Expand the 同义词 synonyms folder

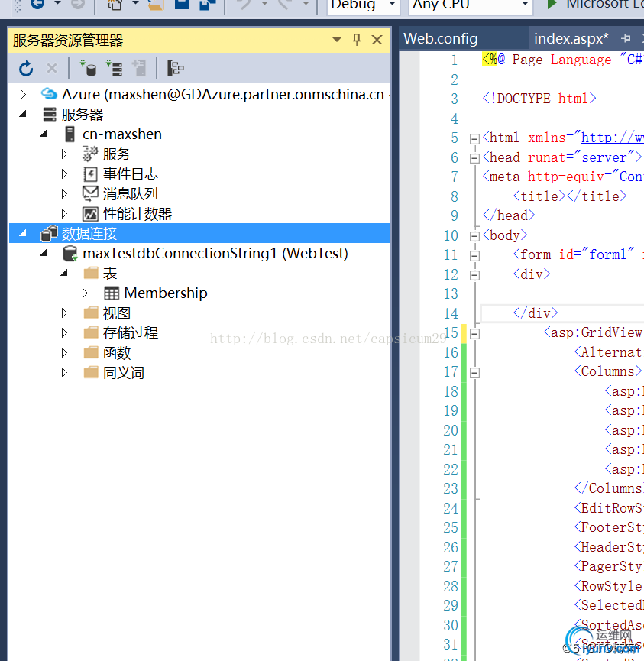pyautogui.click(x=64, y=372)
